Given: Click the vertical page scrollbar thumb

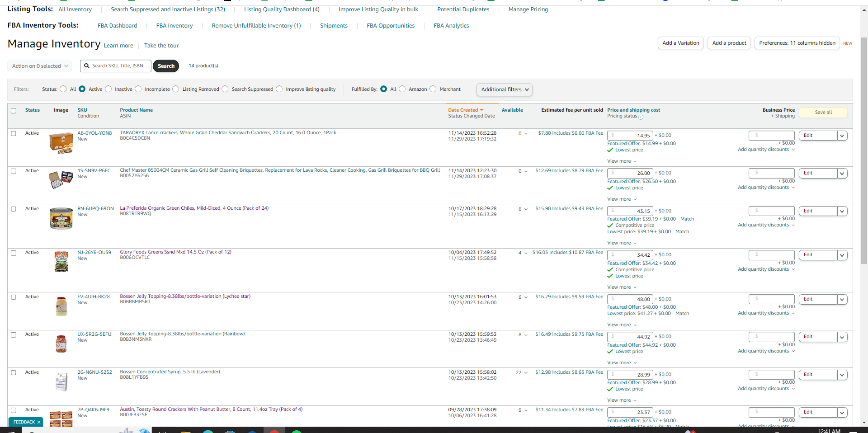Looking at the screenshot, I should [x=864, y=150].
